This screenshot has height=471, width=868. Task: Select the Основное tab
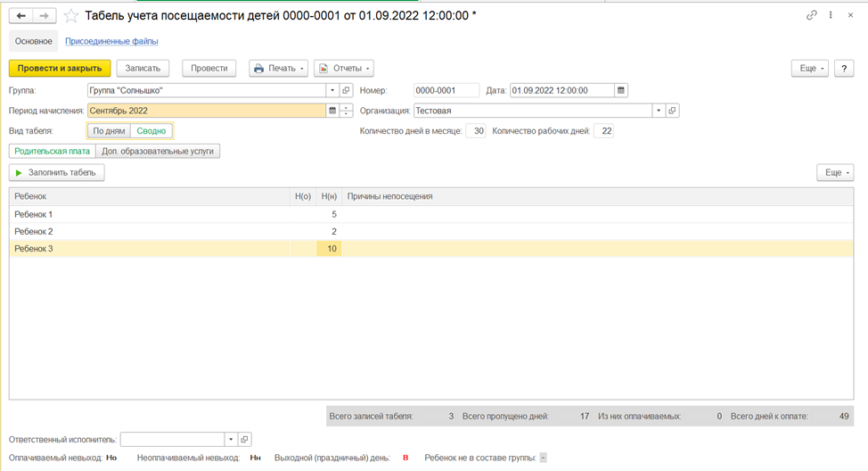(33, 41)
